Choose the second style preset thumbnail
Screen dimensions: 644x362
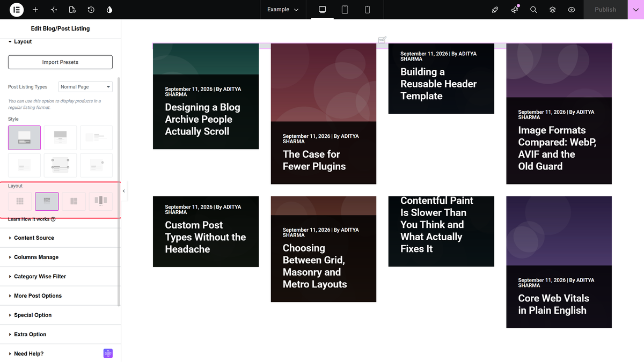click(60, 138)
